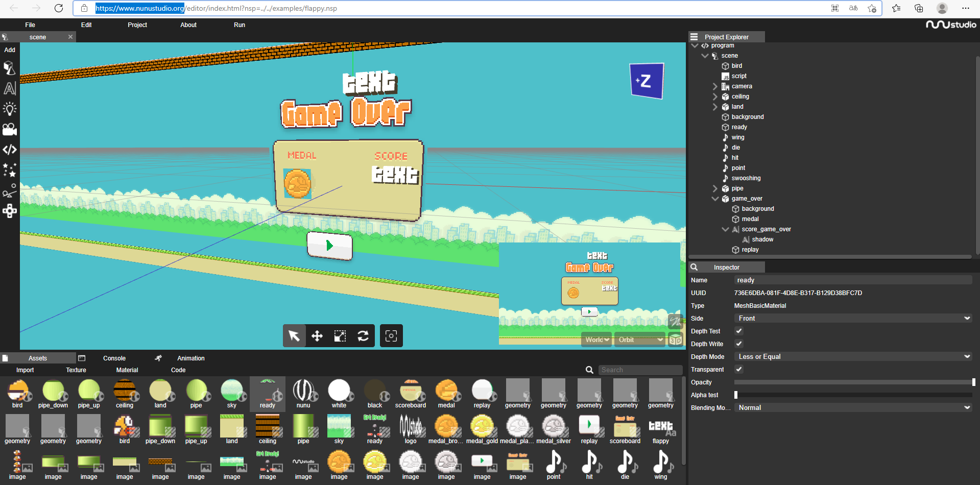Open the Side dropdown showing Front

coord(853,319)
